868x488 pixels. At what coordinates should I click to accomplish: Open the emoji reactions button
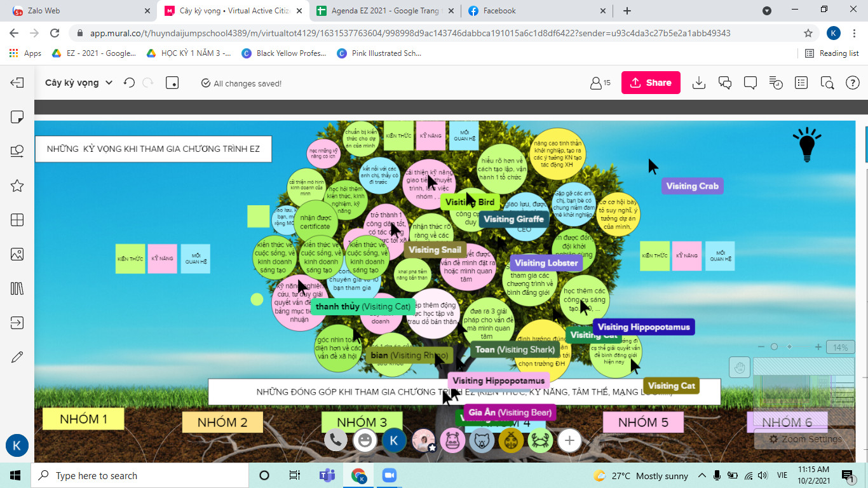coord(365,440)
